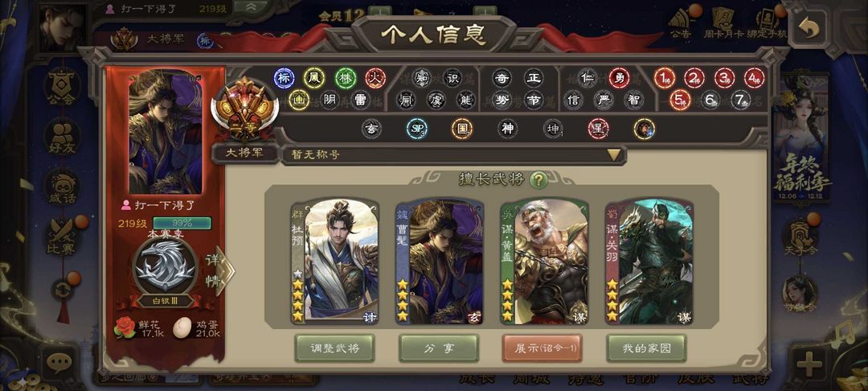
Task: Toggle the red 火 badge
Action: 375,79
